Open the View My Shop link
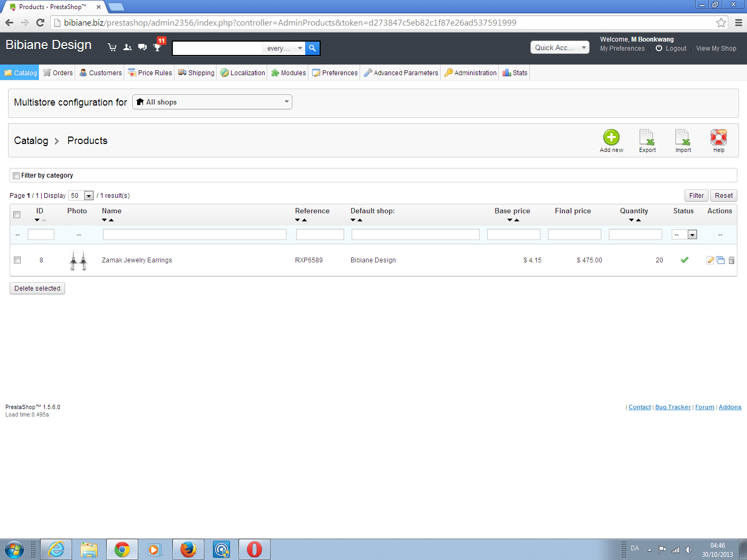Viewport: 747px width, 560px height. pyautogui.click(x=716, y=49)
